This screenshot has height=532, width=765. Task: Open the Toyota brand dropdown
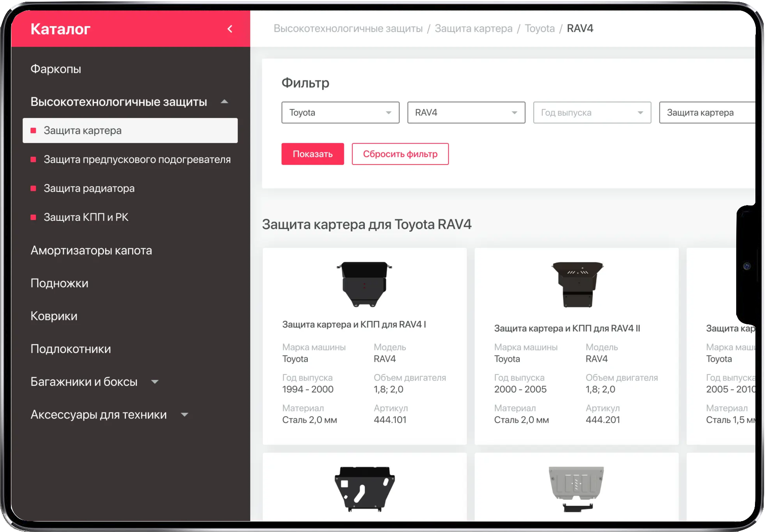[340, 113]
